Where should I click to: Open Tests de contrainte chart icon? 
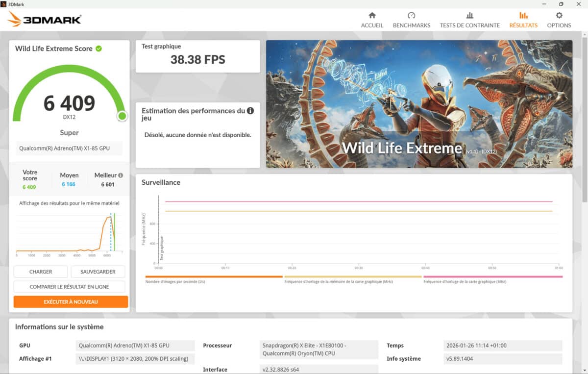point(469,16)
